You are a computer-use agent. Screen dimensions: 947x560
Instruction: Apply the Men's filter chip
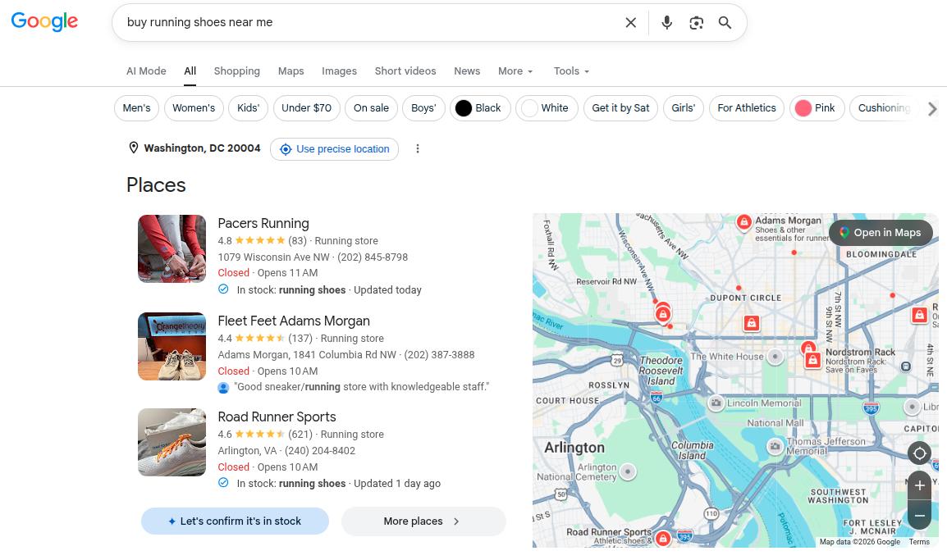click(136, 108)
